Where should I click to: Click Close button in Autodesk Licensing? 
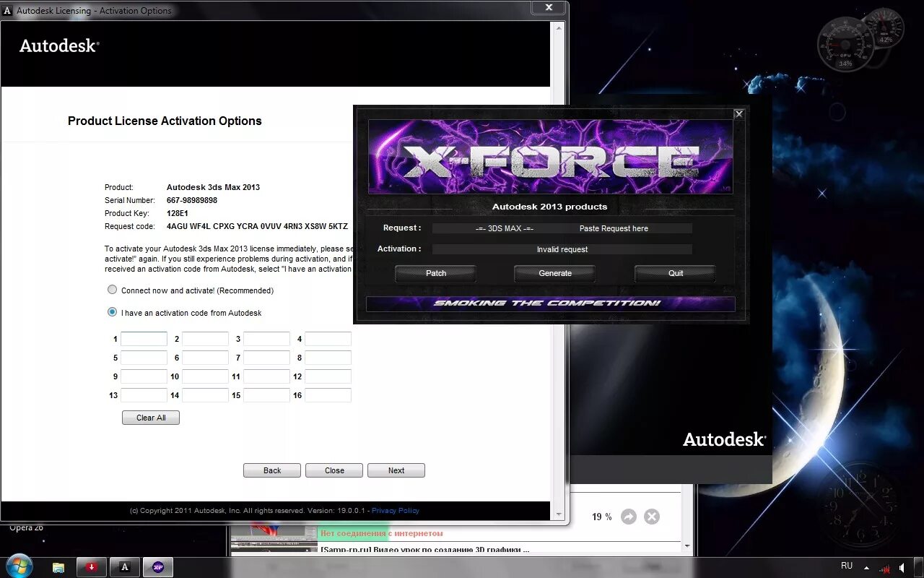[334, 470]
